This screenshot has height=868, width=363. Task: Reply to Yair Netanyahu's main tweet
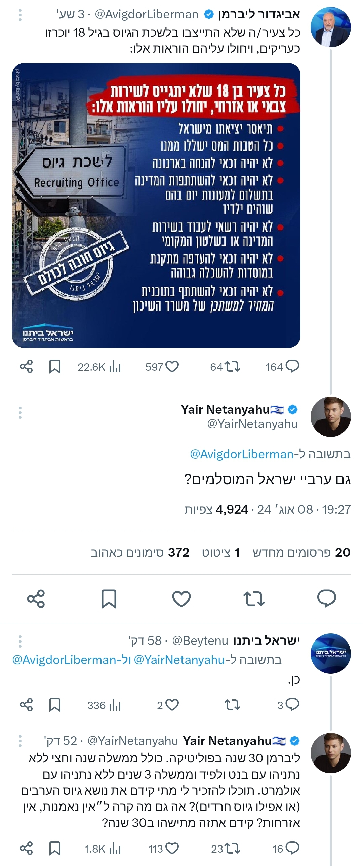pos(327,598)
